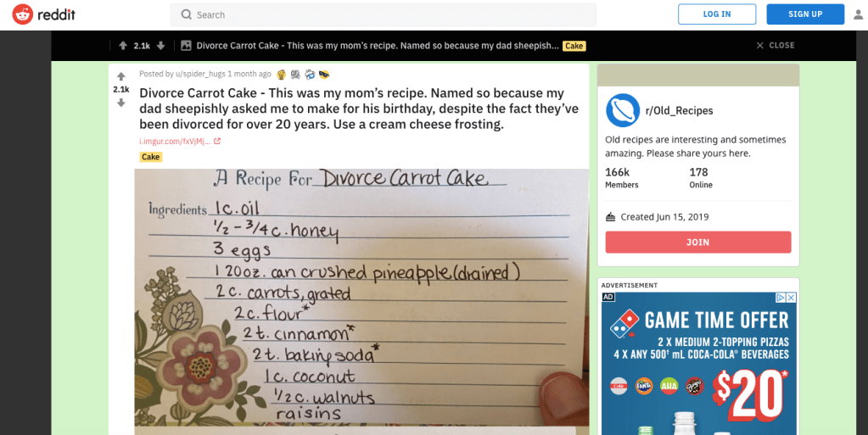Image resolution: width=868 pixels, height=435 pixels.
Task: Click the Search input field
Action: point(383,15)
